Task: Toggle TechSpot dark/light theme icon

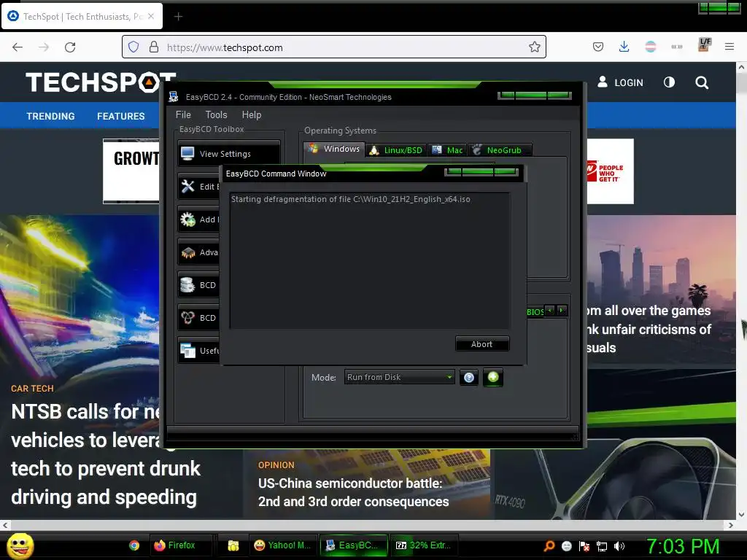Action: coord(670,82)
